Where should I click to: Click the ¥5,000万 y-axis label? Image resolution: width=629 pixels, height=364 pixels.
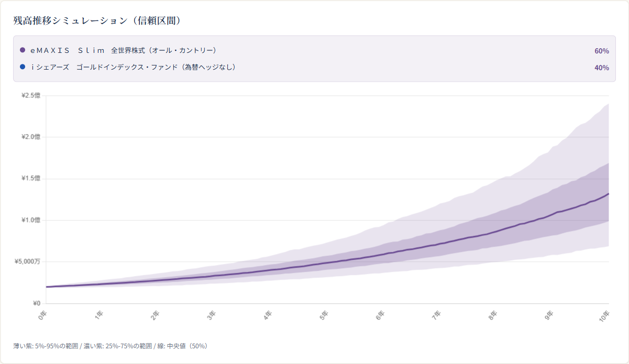pyautogui.click(x=27, y=261)
